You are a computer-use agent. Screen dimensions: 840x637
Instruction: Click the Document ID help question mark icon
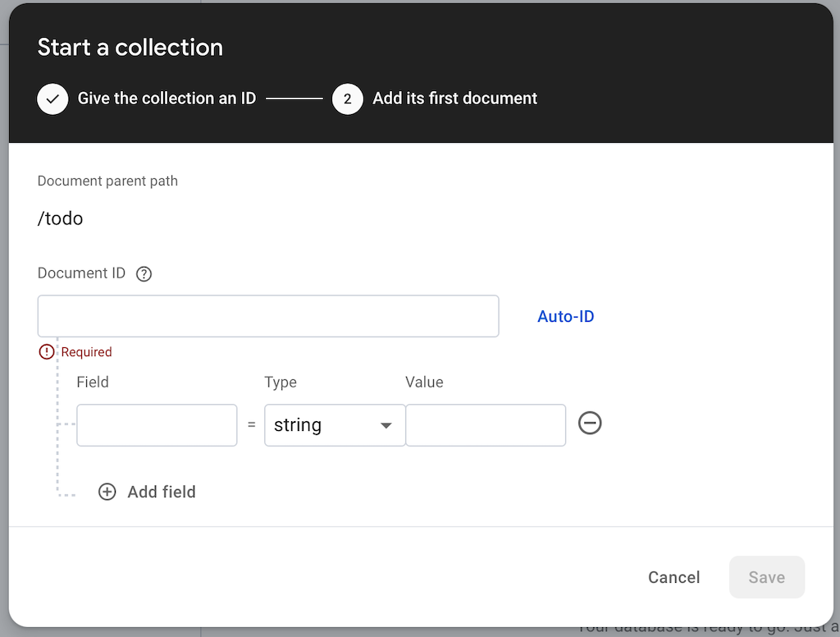pos(144,274)
